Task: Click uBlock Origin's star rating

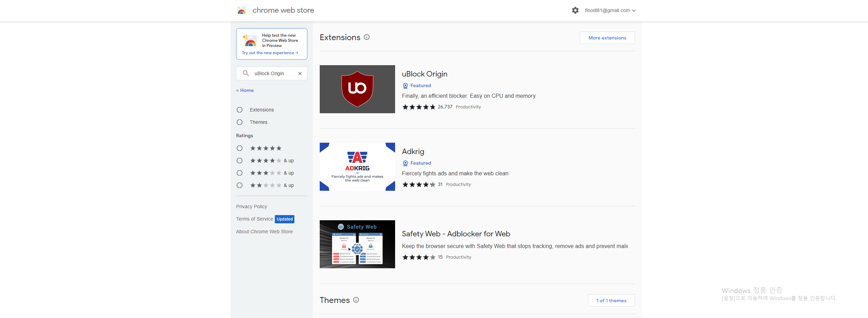Action: pyautogui.click(x=419, y=107)
